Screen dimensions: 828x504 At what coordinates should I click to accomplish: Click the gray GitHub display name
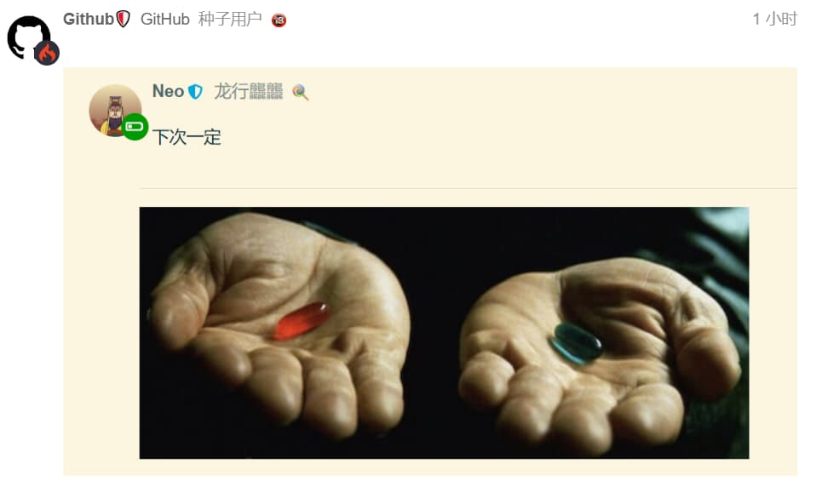coord(164,19)
